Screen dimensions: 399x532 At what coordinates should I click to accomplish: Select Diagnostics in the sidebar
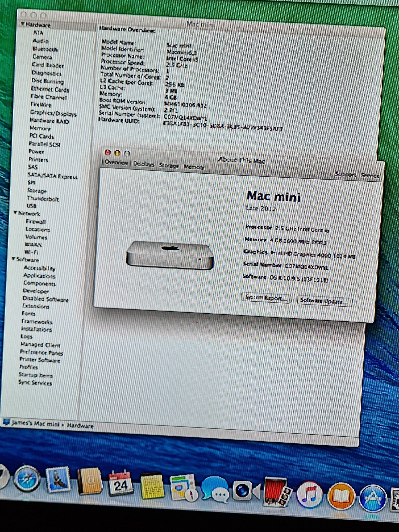tap(46, 73)
